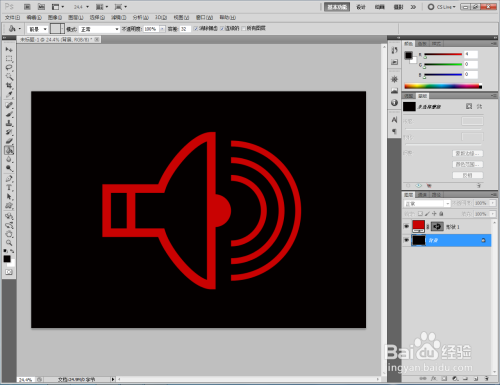The image size is (500, 385).
Task: Click the Invert button in Masks panel
Action: coord(467,175)
